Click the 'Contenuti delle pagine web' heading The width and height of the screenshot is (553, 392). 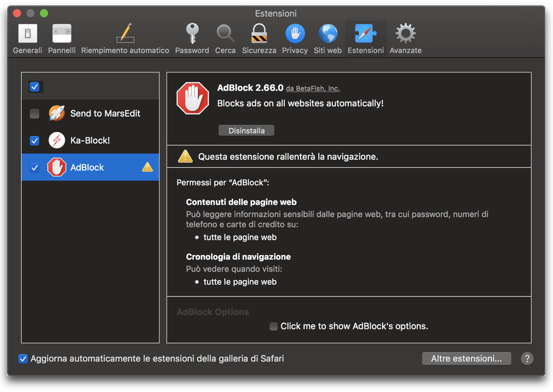coord(241,202)
